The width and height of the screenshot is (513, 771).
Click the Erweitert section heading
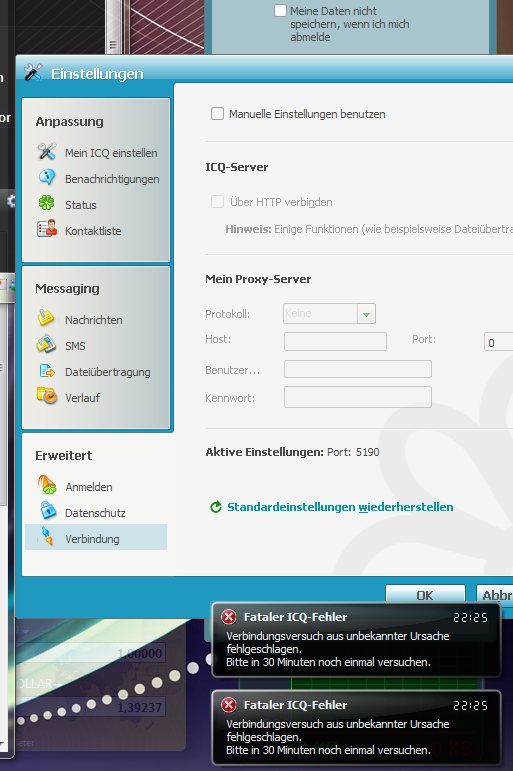pyautogui.click(x=63, y=455)
